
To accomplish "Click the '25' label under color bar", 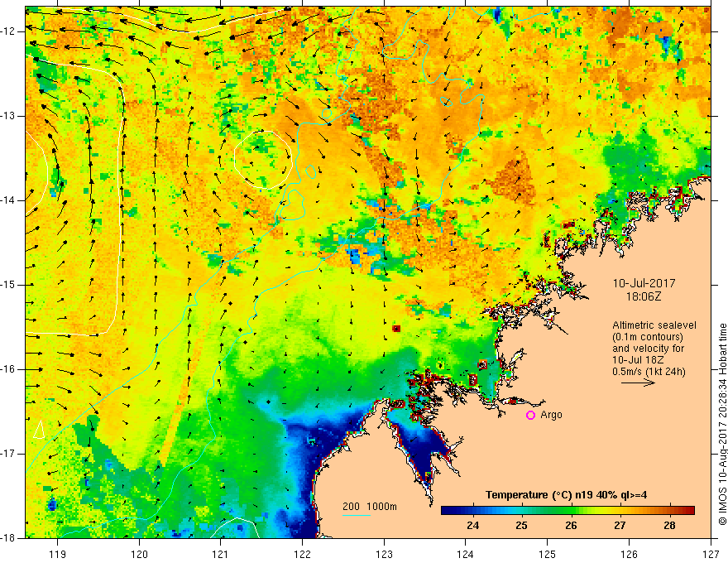I will pos(522,526).
